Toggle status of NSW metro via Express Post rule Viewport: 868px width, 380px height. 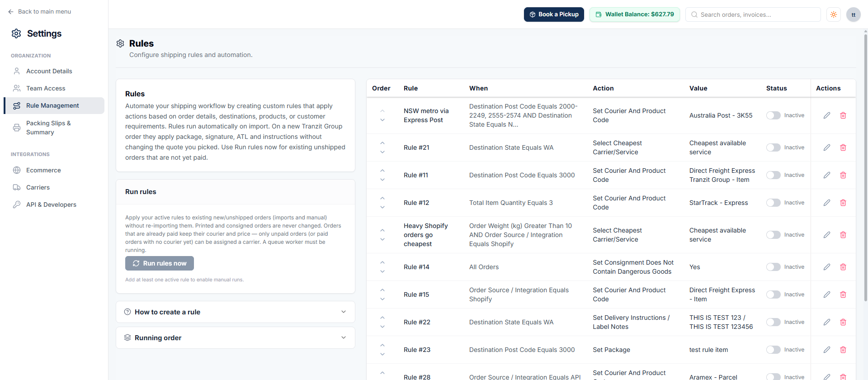[774, 115]
